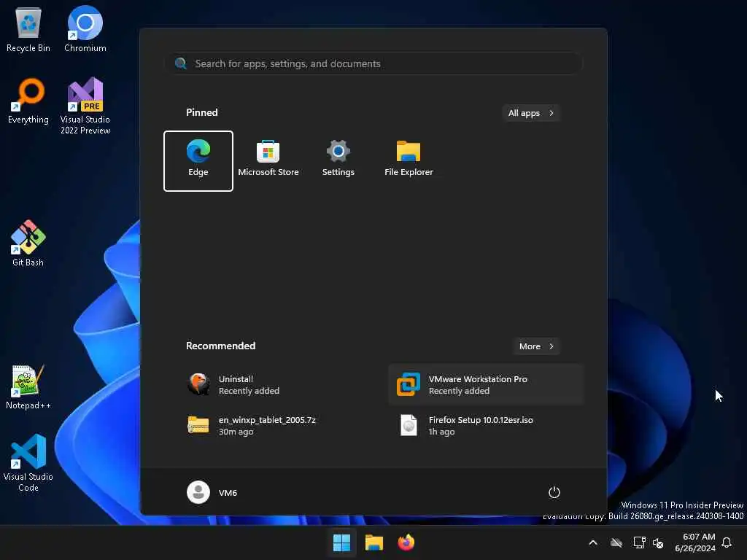Open Firefox from the taskbar

click(406, 542)
